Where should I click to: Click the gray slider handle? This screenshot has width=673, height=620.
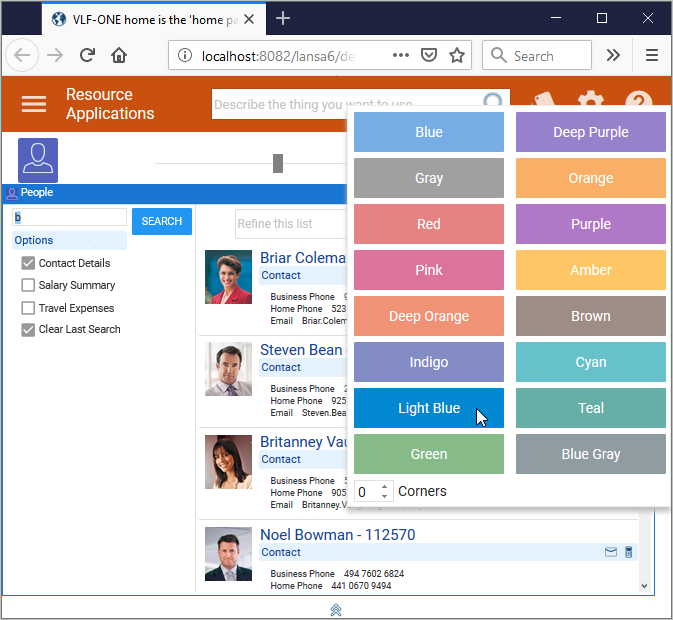[x=278, y=163]
